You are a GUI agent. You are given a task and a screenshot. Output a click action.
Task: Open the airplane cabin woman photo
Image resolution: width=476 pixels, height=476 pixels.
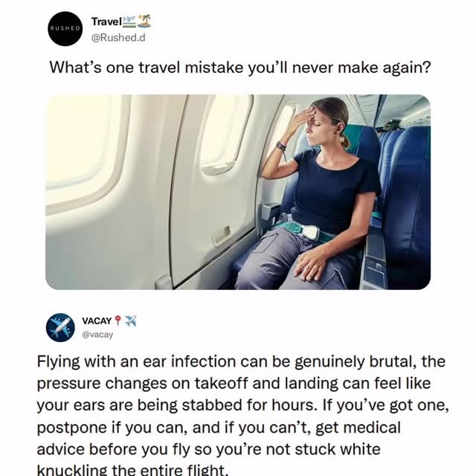pos(238,192)
